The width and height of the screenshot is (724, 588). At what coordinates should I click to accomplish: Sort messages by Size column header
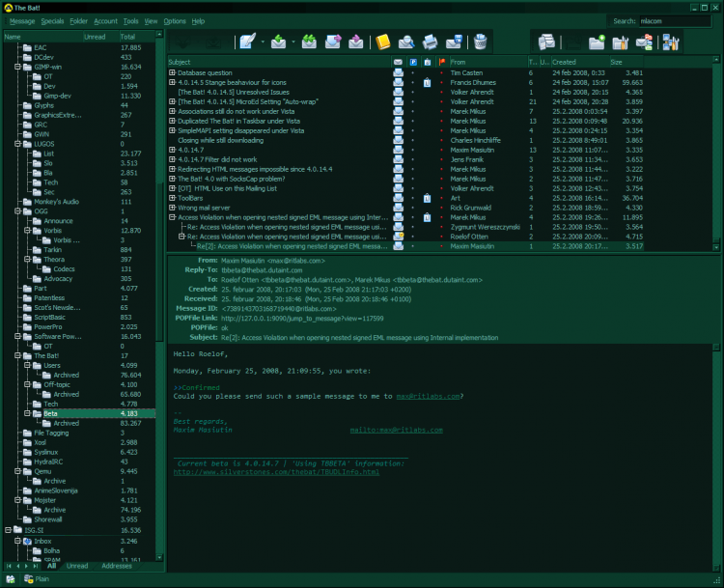[627, 62]
